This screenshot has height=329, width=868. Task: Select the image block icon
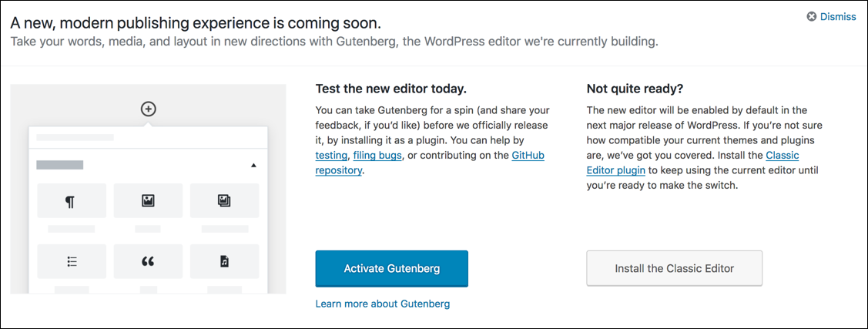(x=148, y=201)
